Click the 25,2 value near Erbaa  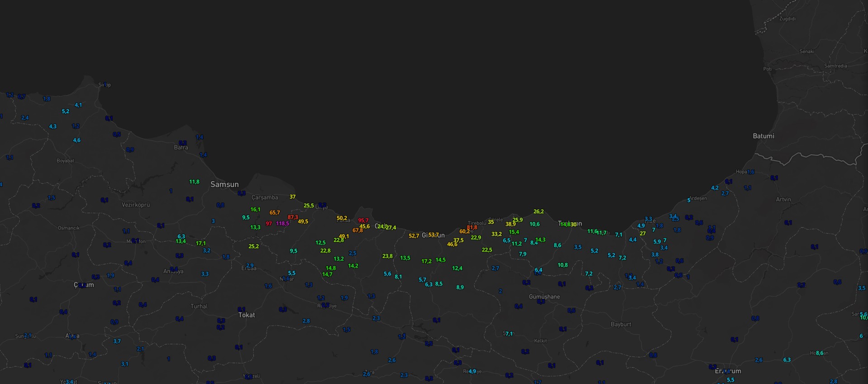253,246
